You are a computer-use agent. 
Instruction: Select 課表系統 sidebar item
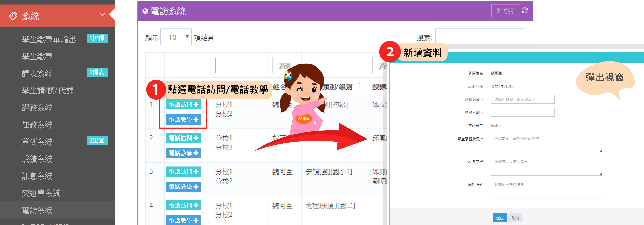37,73
